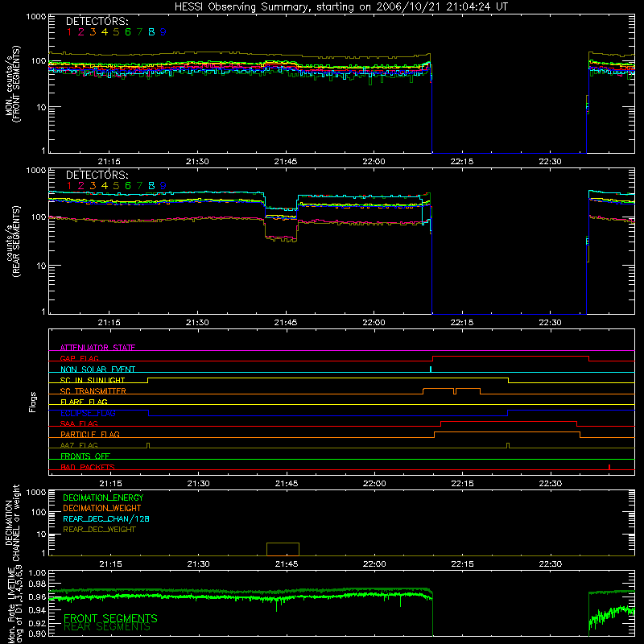
Task: Pick detector 8 in the rear segments legend
Action: click(151, 186)
